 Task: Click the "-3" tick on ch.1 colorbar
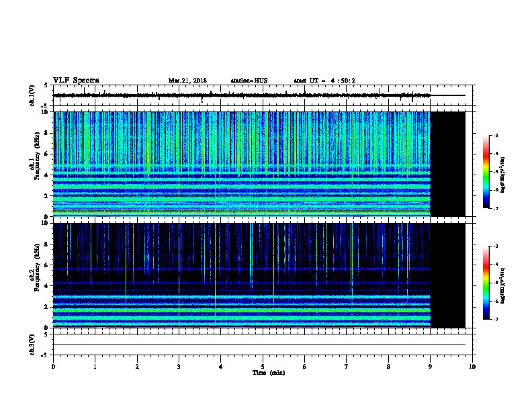[x=495, y=135]
